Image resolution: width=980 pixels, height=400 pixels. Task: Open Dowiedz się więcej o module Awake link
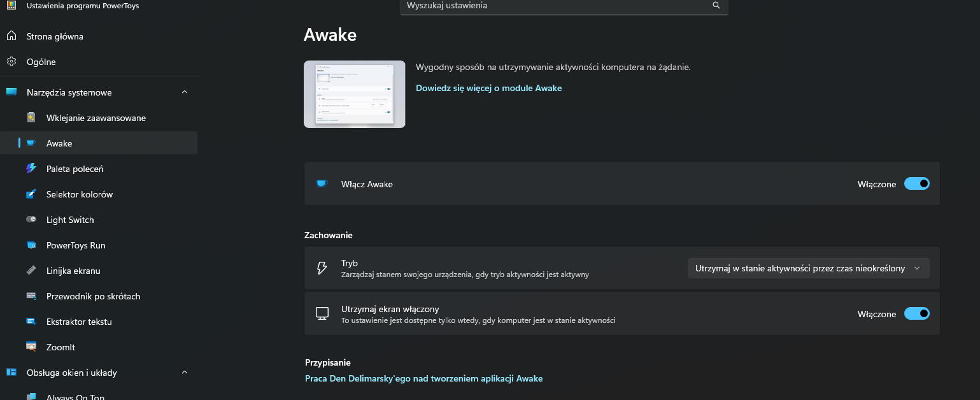488,88
